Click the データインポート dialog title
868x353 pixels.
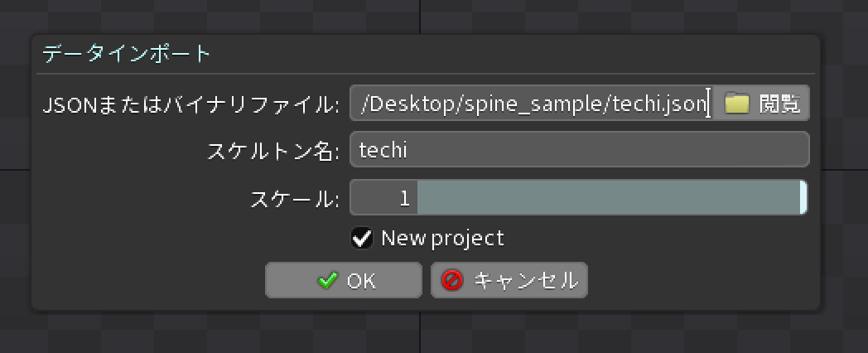(x=127, y=55)
